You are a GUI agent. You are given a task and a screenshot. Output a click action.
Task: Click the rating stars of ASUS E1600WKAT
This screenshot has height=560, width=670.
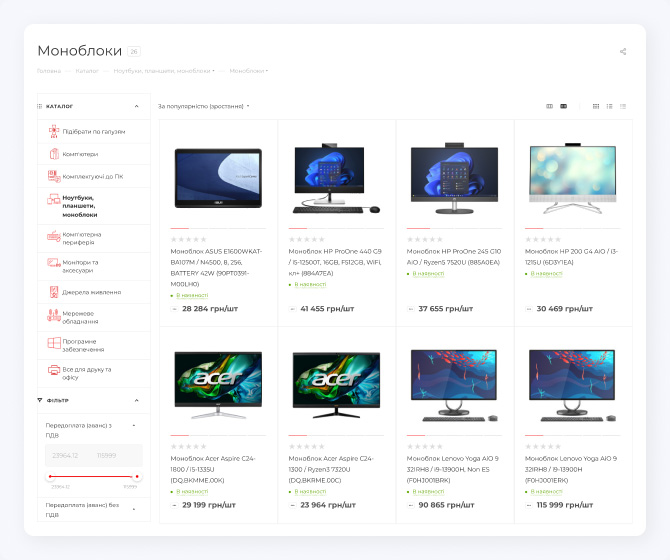click(188, 239)
